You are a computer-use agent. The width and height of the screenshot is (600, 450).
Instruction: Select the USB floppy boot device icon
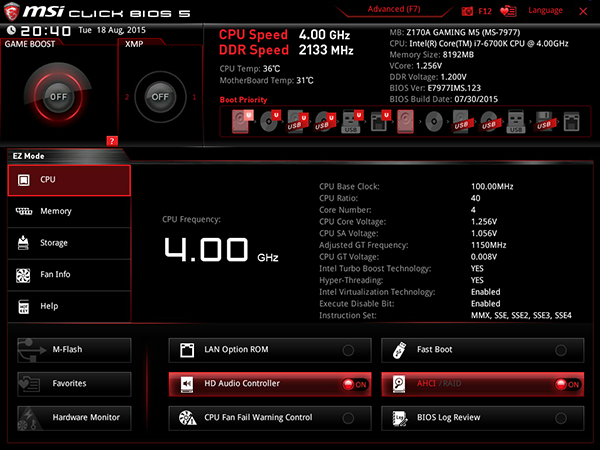click(x=544, y=122)
